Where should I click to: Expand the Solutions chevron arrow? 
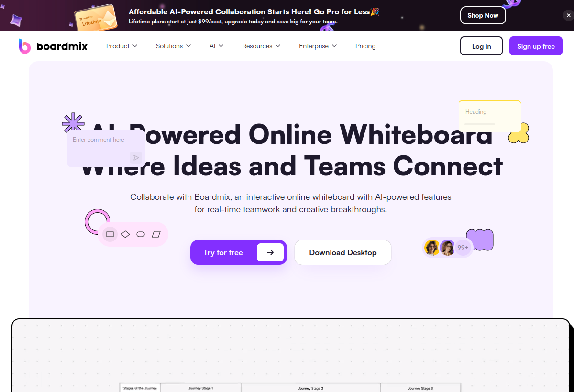[x=188, y=46]
